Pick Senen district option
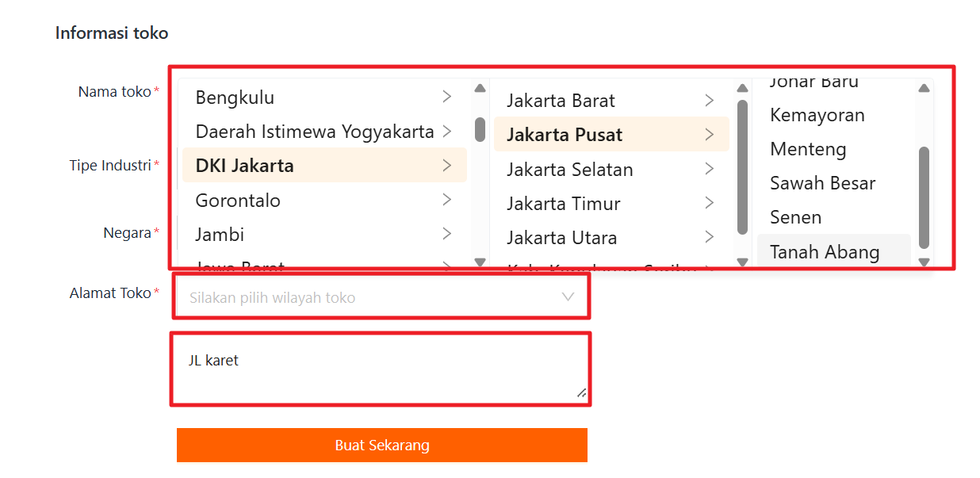Image resolution: width=980 pixels, height=478 pixels. pyautogui.click(x=796, y=217)
